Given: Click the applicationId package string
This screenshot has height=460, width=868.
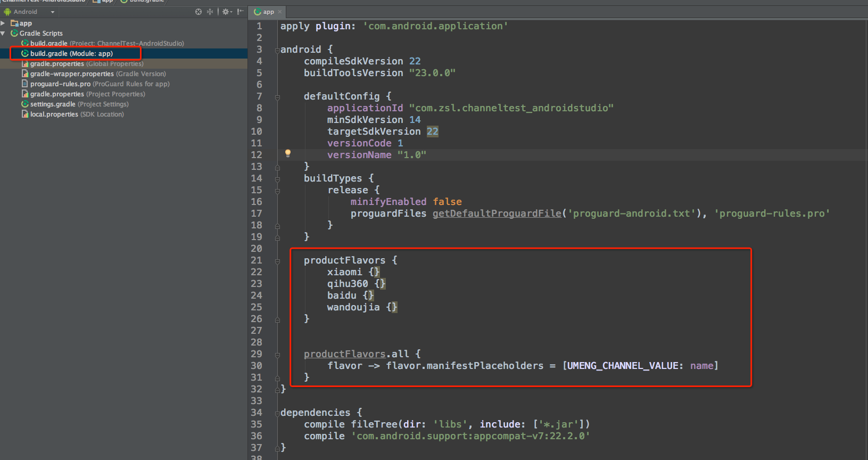Looking at the screenshot, I should [x=511, y=108].
